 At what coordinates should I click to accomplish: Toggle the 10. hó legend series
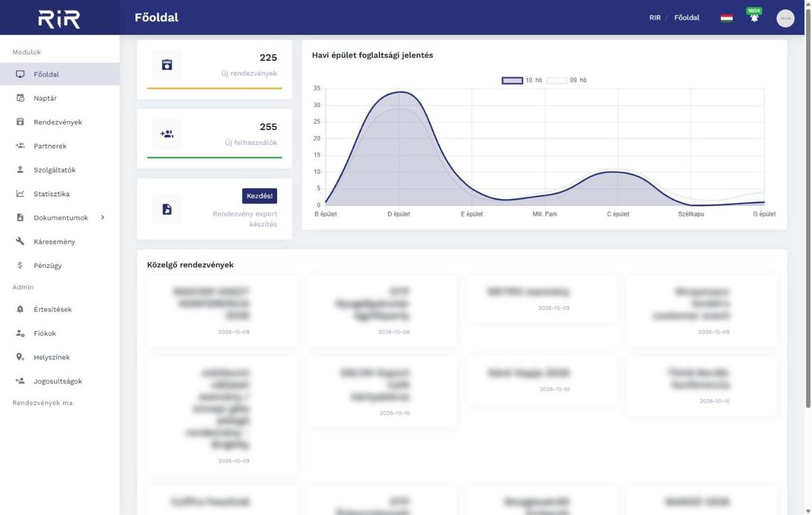coord(522,81)
